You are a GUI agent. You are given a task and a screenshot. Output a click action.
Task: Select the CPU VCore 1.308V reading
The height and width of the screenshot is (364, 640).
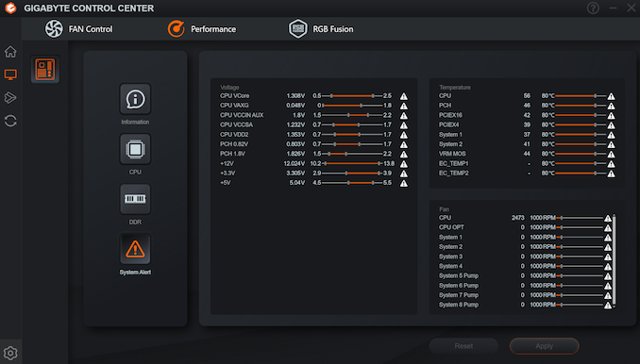pos(295,96)
